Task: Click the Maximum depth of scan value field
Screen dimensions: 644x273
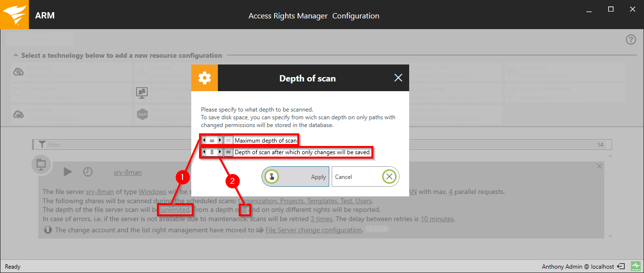Action: click(212, 140)
